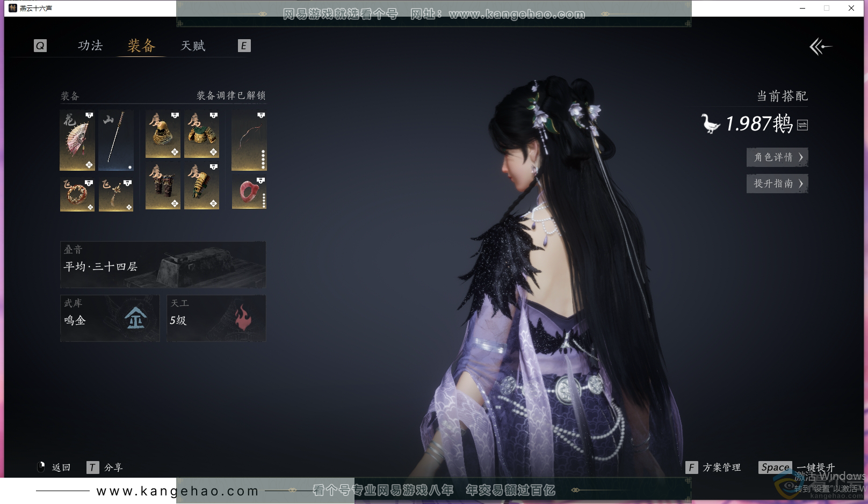This screenshot has height=504, width=868.
Task: Click the goose icon beside 1.987鹅
Action: 710,123
